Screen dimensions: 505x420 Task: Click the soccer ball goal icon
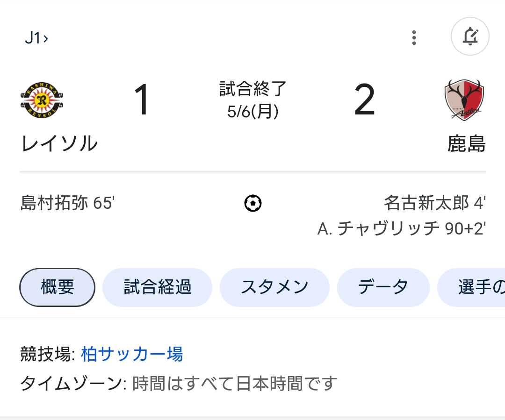(x=253, y=203)
